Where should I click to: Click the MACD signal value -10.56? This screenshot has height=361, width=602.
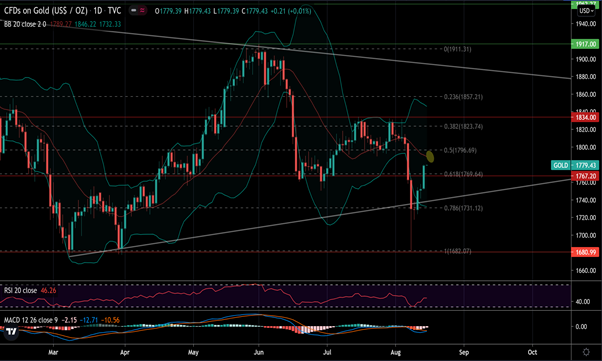click(111, 320)
